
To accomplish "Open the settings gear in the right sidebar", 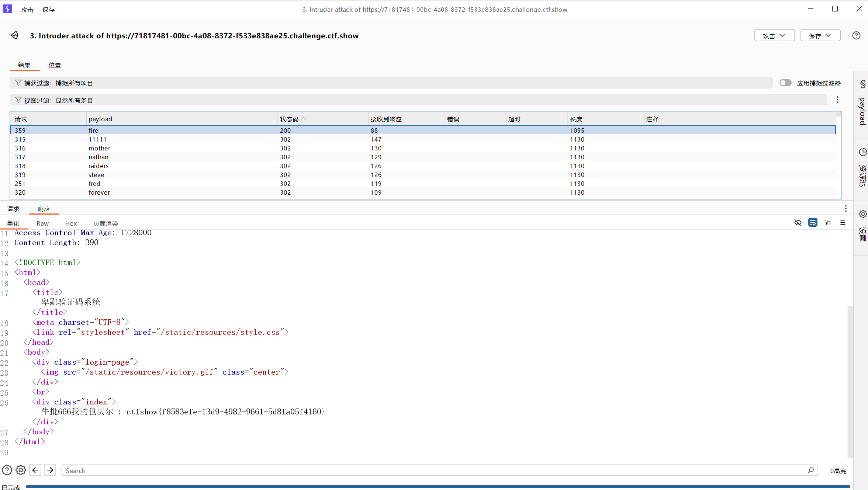I will [862, 214].
